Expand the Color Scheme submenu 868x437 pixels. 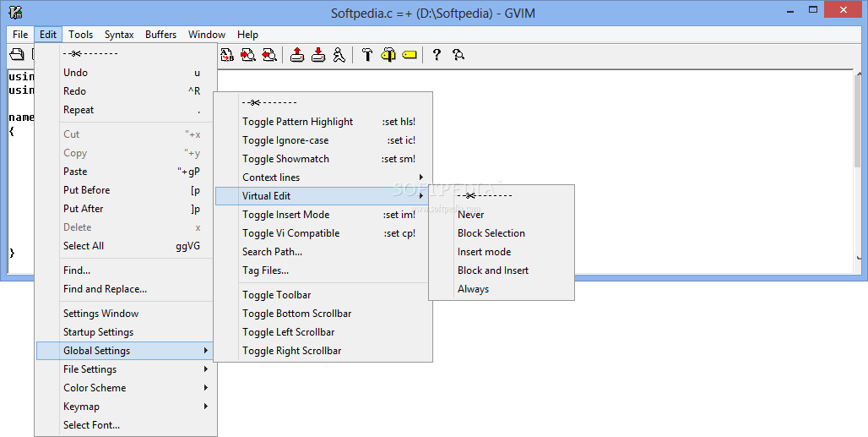coord(126,388)
